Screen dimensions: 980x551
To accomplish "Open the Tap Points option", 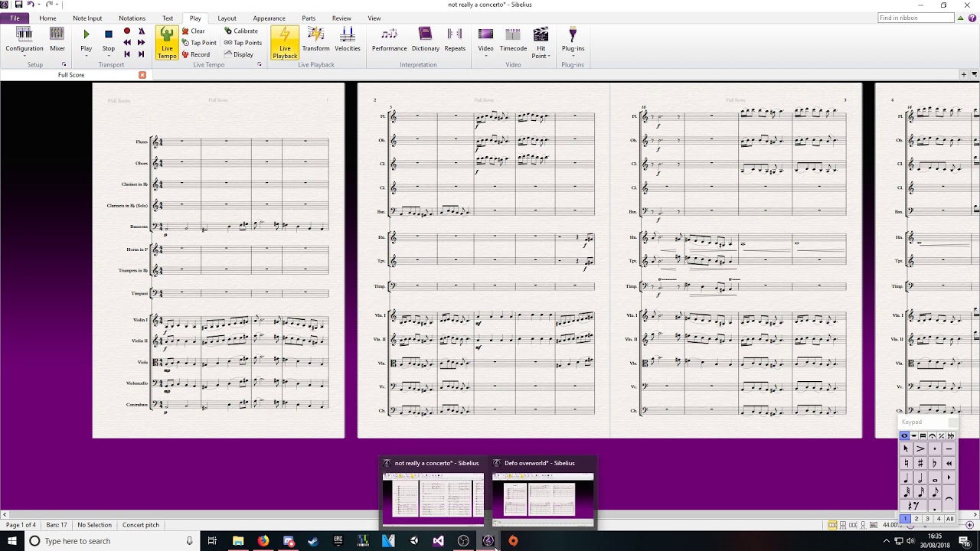I will click(243, 43).
